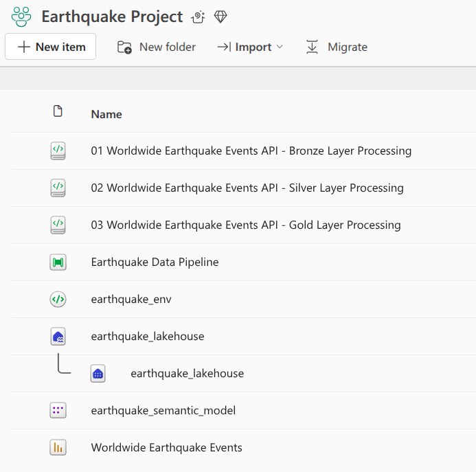Click the file type column header icon
This screenshot has height=472, width=476.
click(x=58, y=111)
